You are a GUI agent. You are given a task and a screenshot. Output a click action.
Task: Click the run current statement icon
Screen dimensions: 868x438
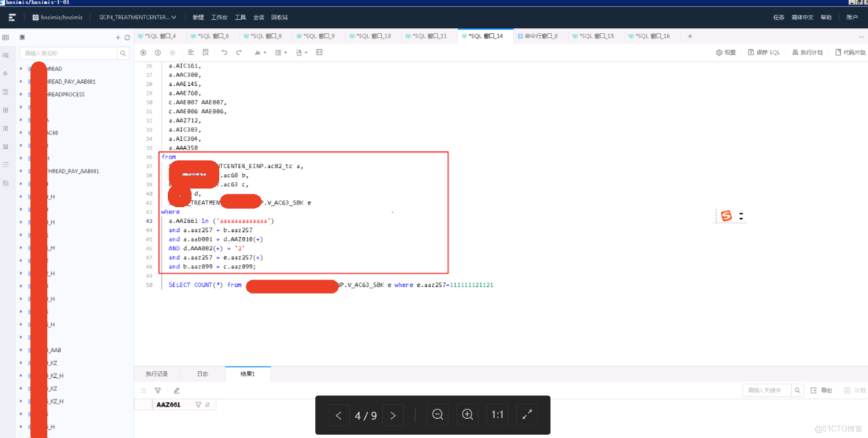pyautogui.click(x=158, y=53)
